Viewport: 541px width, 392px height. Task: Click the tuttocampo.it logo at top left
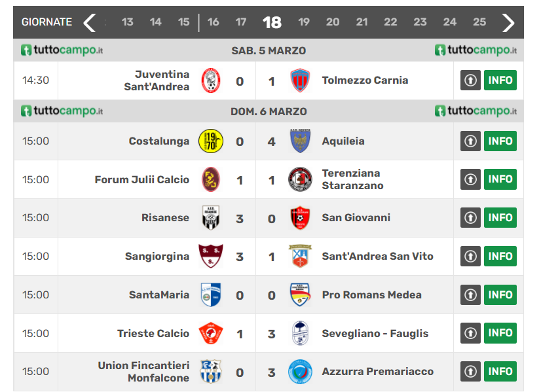(x=62, y=50)
